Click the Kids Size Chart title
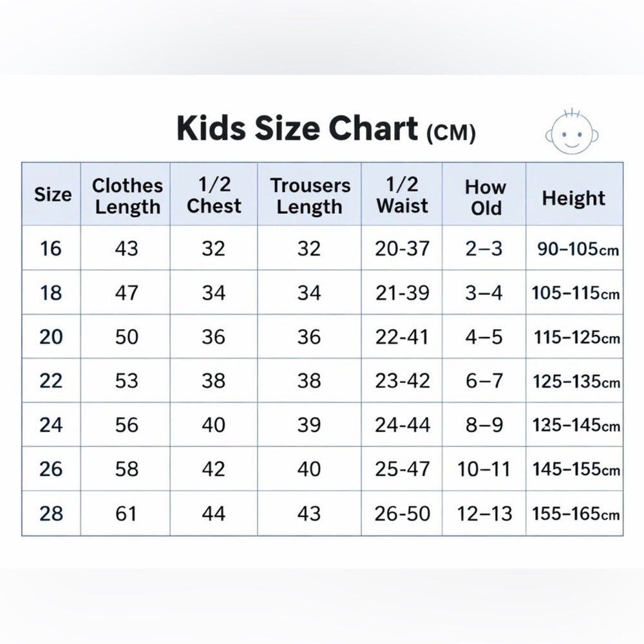Image resolution: width=644 pixels, height=644 pixels. [326, 129]
